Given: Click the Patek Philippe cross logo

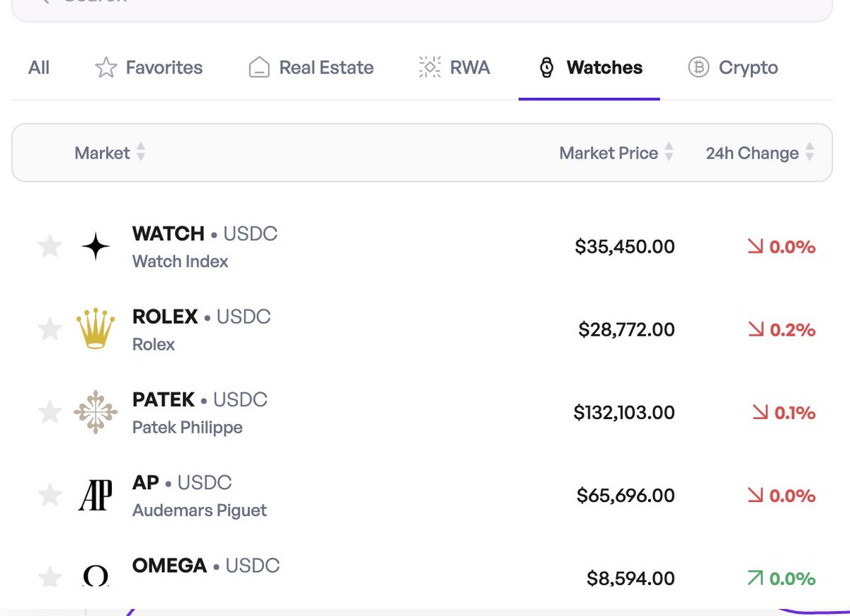Looking at the screenshot, I should click(x=96, y=413).
